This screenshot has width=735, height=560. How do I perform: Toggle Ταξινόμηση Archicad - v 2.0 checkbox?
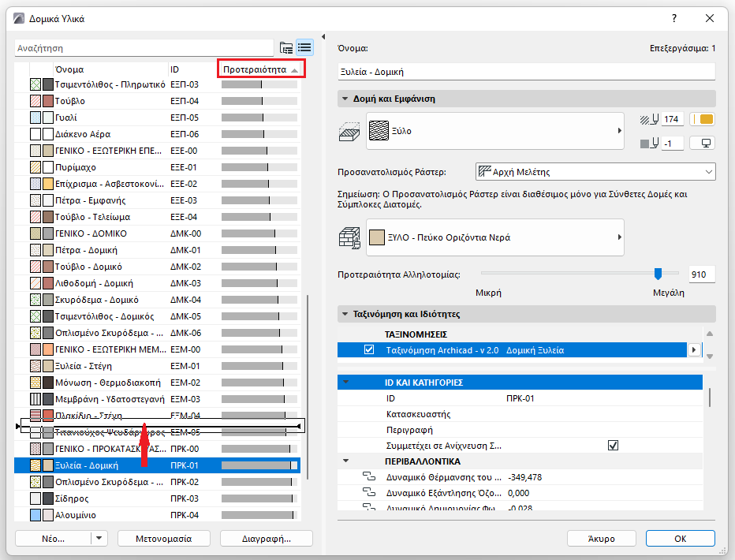click(x=369, y=349)
